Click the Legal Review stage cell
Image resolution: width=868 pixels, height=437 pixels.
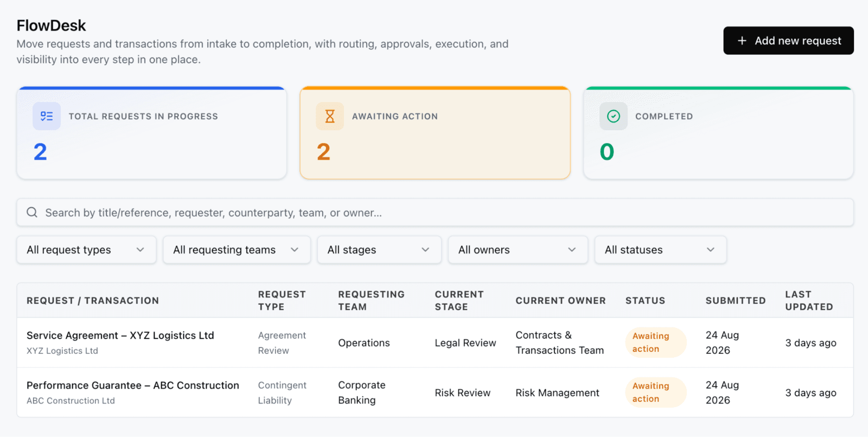[x=465, y=343]
